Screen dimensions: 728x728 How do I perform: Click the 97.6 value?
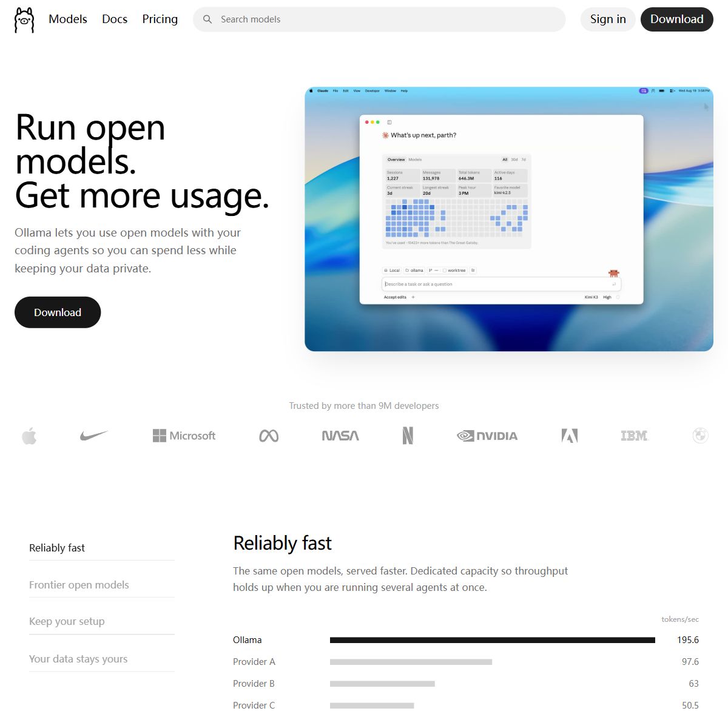(690, 662)
